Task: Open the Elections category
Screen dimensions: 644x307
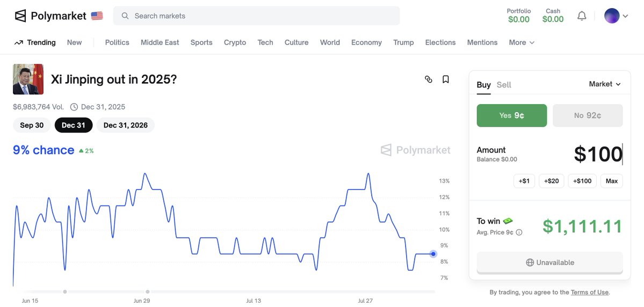Action: click(x=440, y=43)
